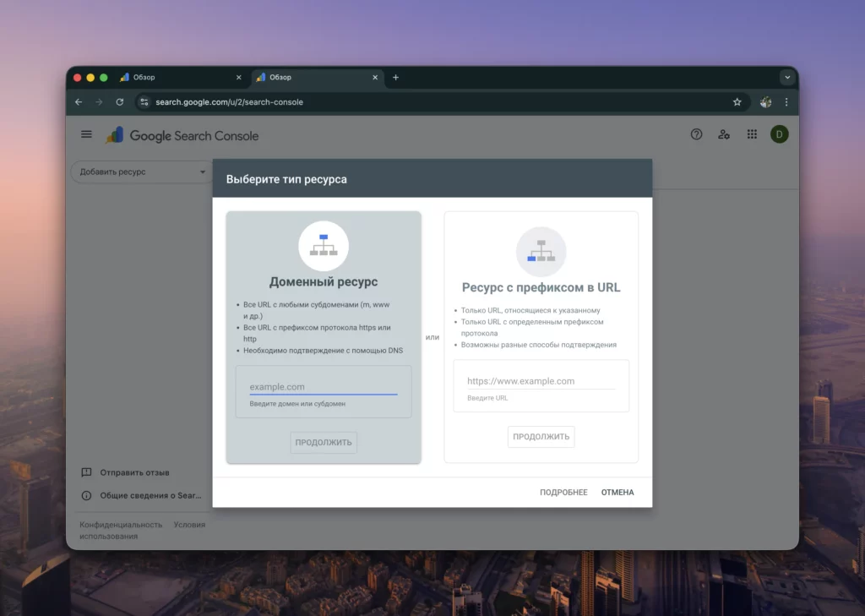865x616 pixels.
Task: Click 'ПРОДОЛЖИТЬ' under the URL field
Action: click(541, 437)
